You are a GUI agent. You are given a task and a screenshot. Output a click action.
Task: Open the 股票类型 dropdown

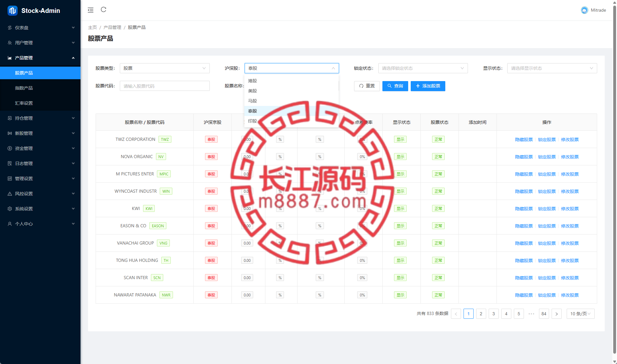[x=165, y=68]
